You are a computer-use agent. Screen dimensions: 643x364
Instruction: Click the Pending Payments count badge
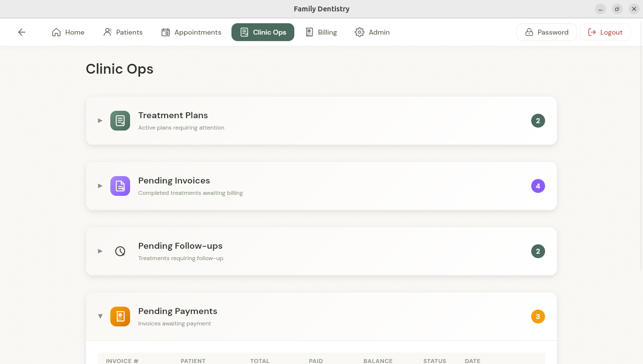click(538, 317)
